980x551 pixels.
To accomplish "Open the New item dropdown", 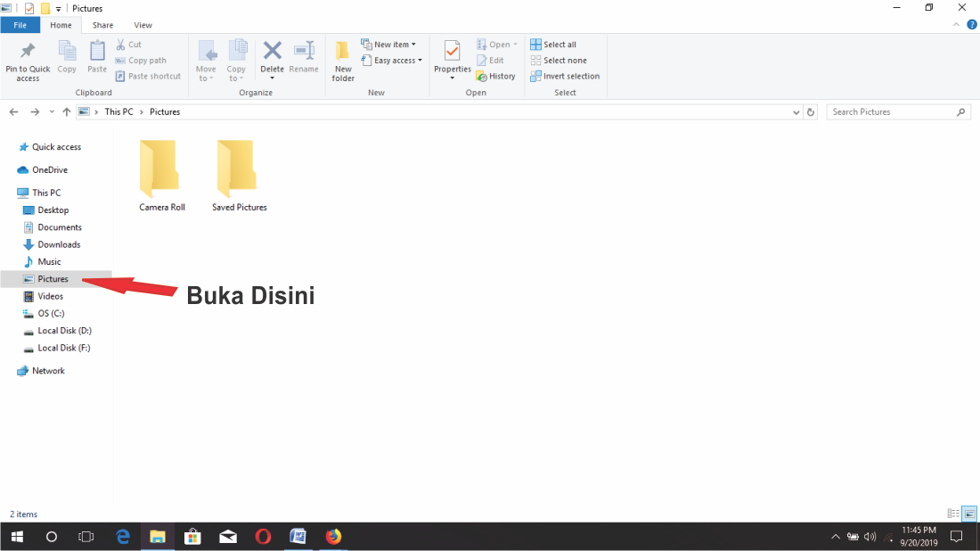I will point(389,43).
